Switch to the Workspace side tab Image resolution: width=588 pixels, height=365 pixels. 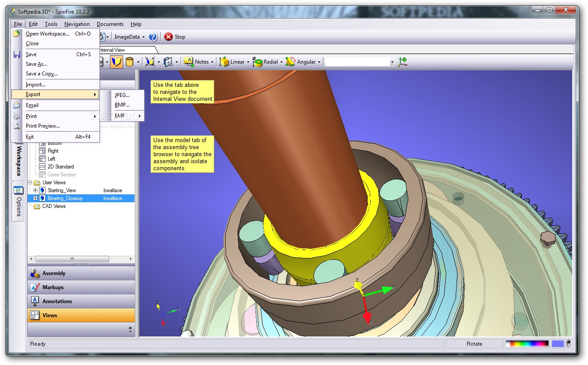pyautogui.click(x=18, y=160)
